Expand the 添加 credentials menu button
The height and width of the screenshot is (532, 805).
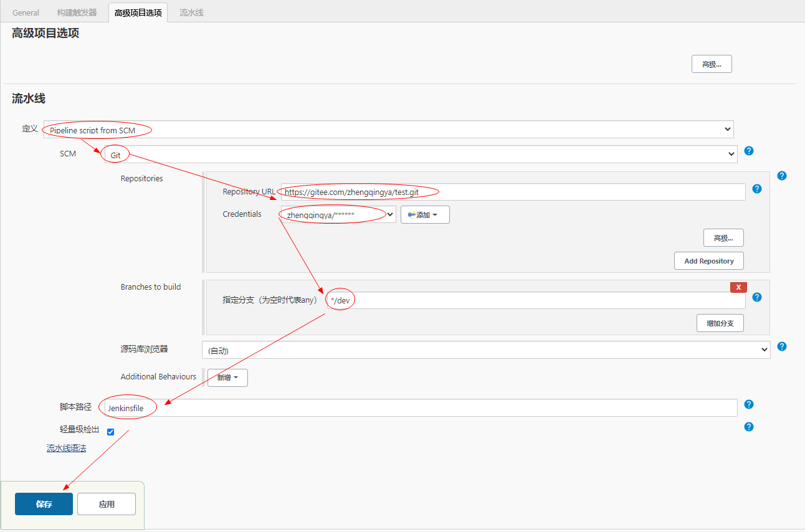[x=425, y=215]
